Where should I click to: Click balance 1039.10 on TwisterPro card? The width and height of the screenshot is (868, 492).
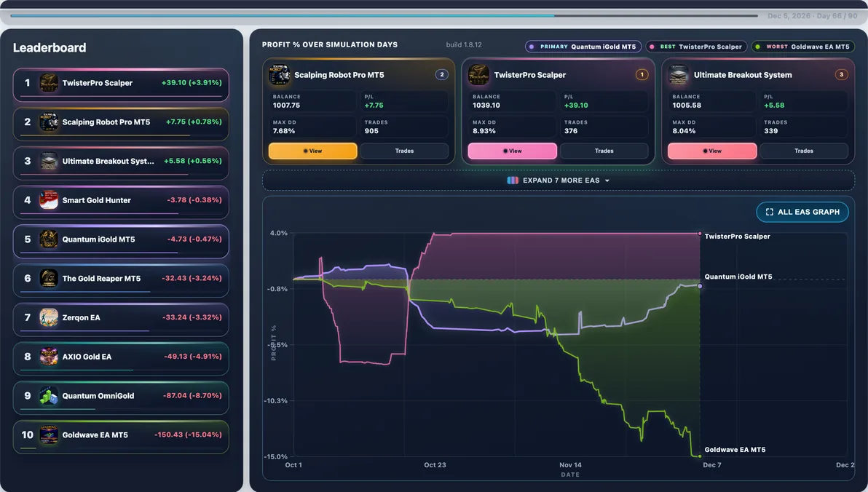[x=486, y=105]
